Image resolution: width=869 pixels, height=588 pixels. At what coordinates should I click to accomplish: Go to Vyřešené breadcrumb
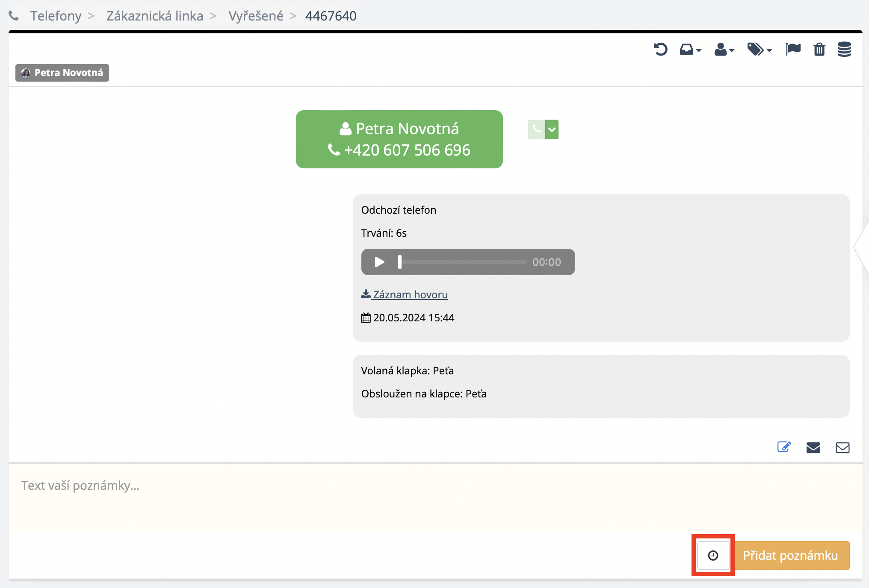(x=256, y=16)
